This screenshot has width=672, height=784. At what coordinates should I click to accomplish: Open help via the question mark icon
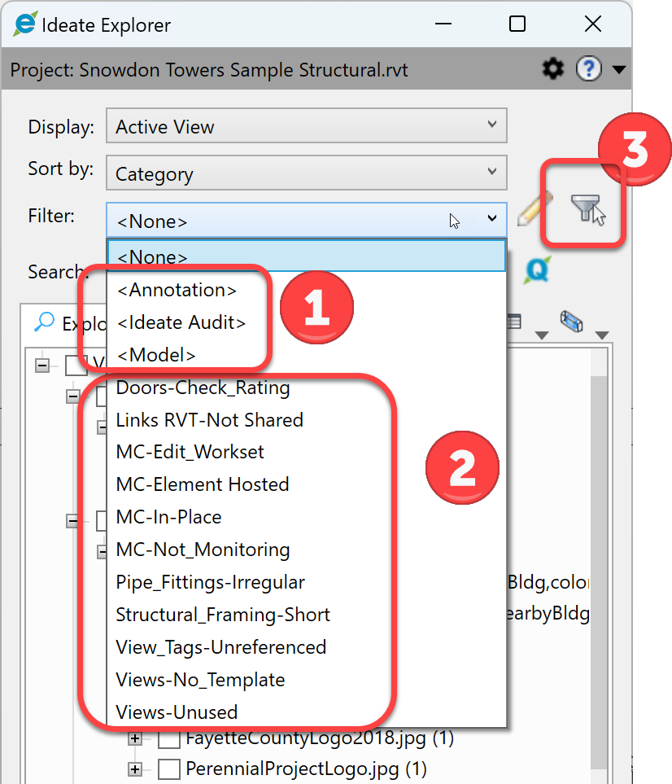point(588,68)
